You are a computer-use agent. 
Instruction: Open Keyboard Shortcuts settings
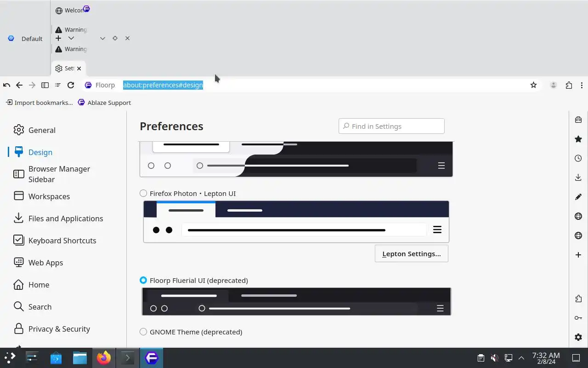pos(63,241)
